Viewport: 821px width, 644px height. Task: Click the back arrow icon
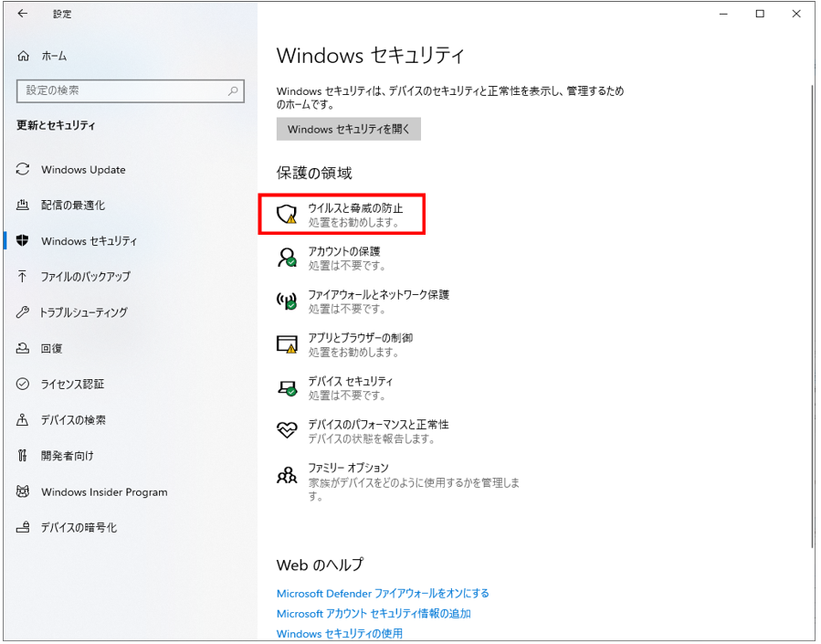tap(23, 14)
